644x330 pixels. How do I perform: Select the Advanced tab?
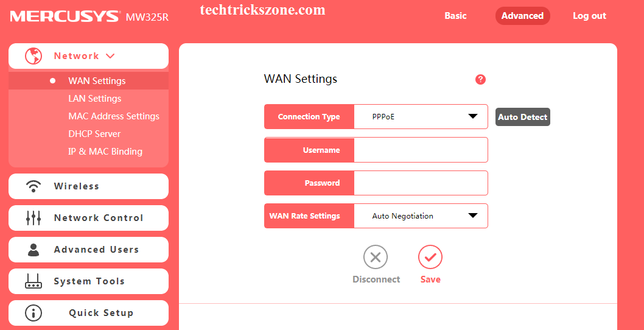pyautogui.click(x=522, y=16)
